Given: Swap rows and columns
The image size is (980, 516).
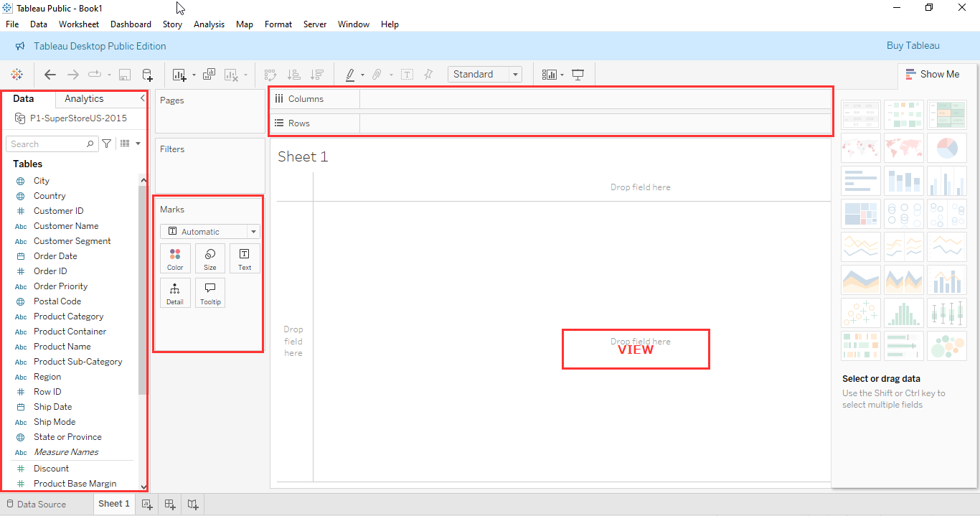Looking at the screenshot, I should point(270,74).
